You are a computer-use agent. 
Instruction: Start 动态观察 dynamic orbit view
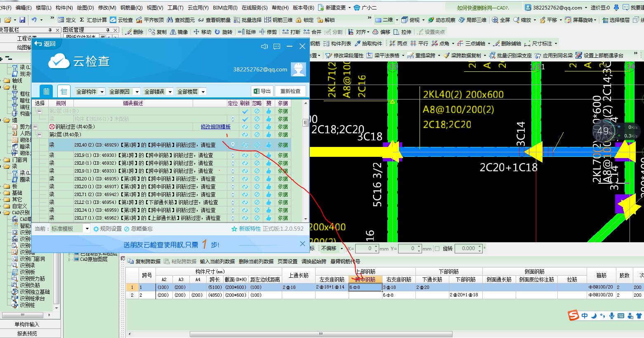point(441,20)
